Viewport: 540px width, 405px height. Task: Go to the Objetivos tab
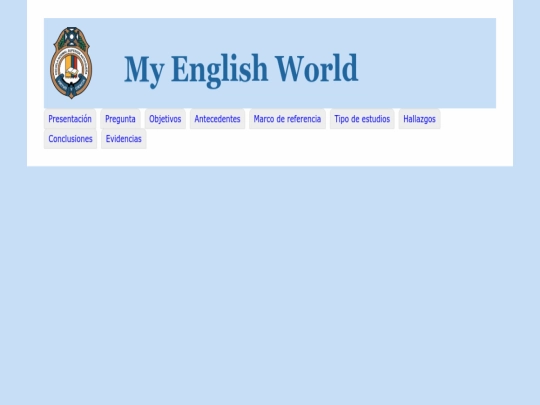[x=165, y=119]
